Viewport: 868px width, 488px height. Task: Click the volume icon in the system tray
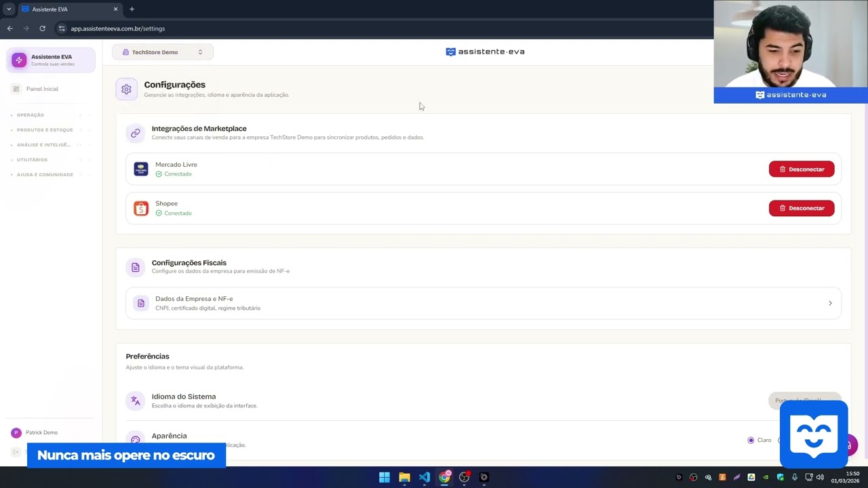point(820,477)
